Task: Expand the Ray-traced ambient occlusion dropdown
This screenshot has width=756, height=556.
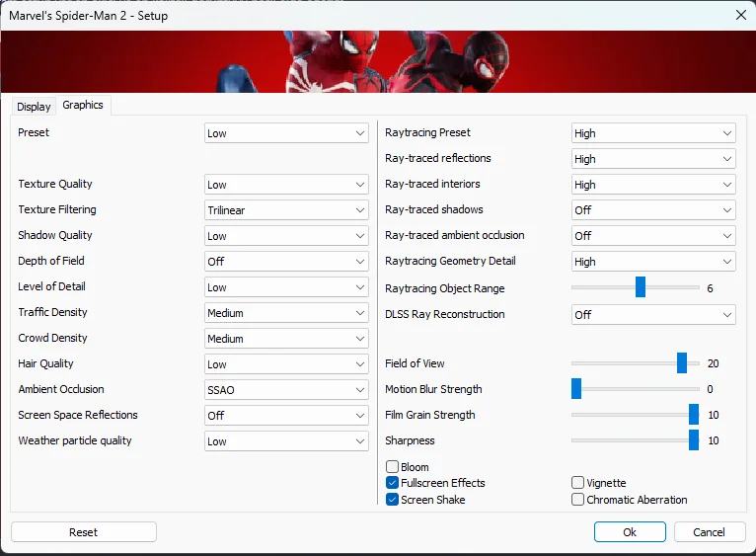Action: click(x=653, y=235)
